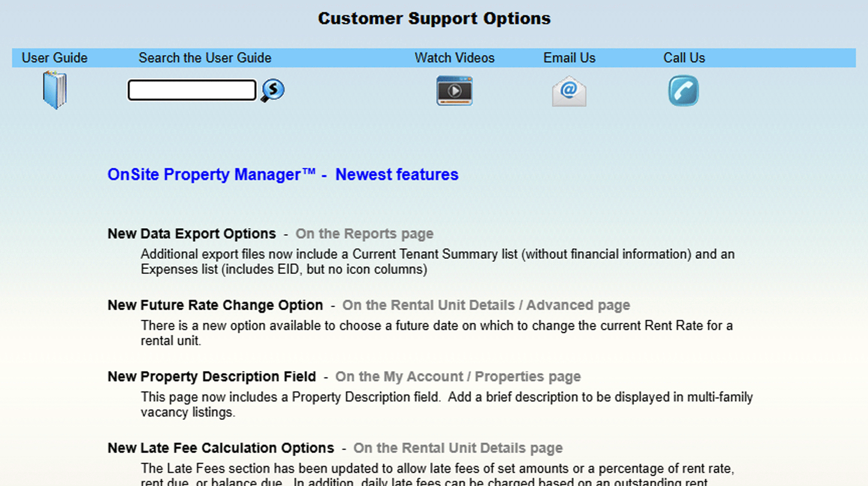
Task: Select the Email Us header label
Action: [x=569, y=58]
